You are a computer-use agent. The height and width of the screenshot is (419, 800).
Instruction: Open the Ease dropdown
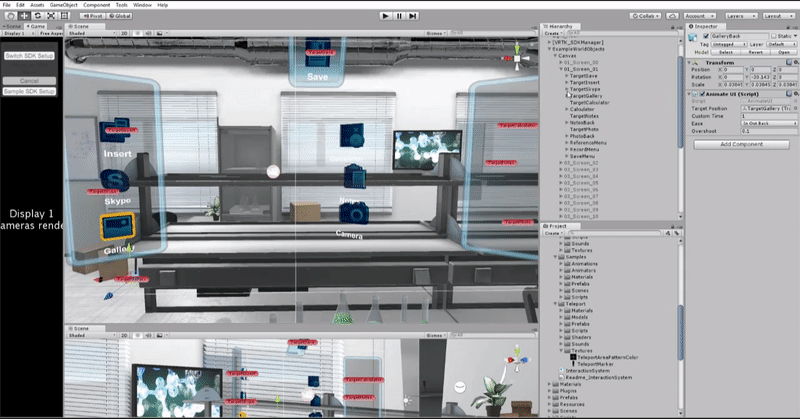pos(769,124)
